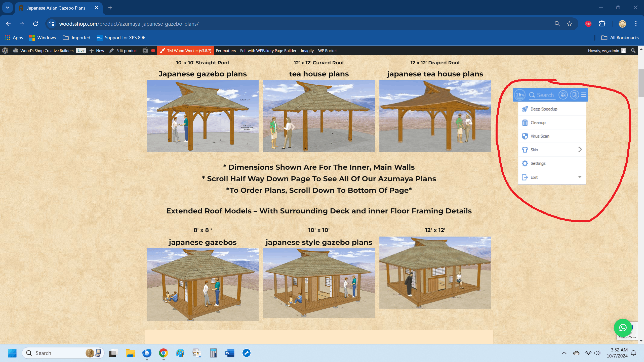Viewport: 644px width, 362px height.
Task: Open the Chrome extensions puzzle icon
Action: (602, 24)
